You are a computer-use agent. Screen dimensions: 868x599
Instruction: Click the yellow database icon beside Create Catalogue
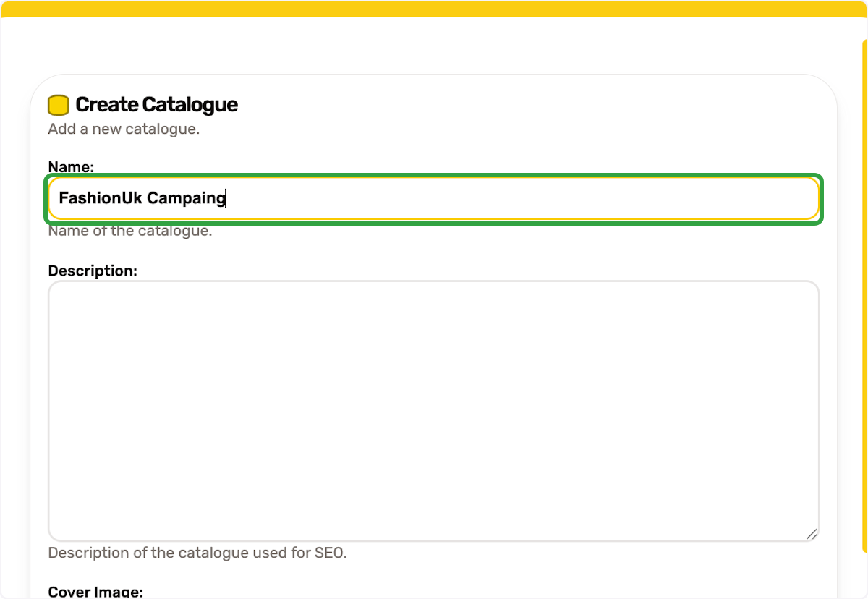(x=59, y=105)
